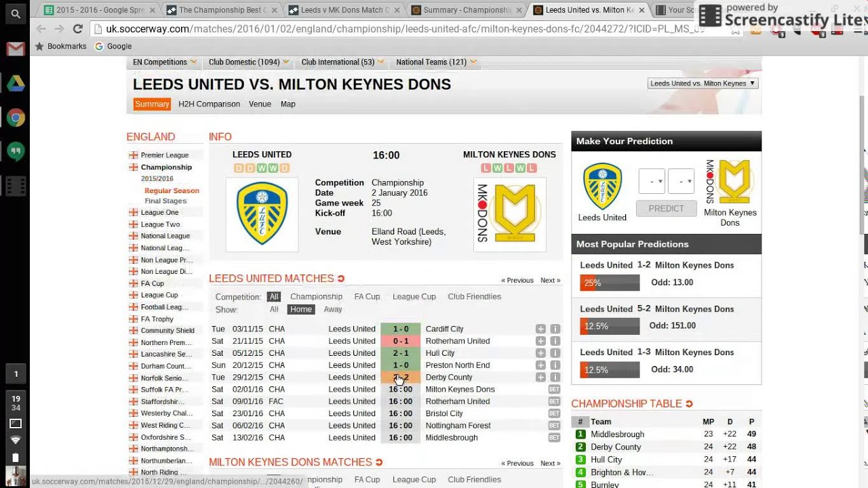Open the EN Competitions dropdown
Viewport: 868px width, 488px height.
pyautogui.click(x=165, y=62)
